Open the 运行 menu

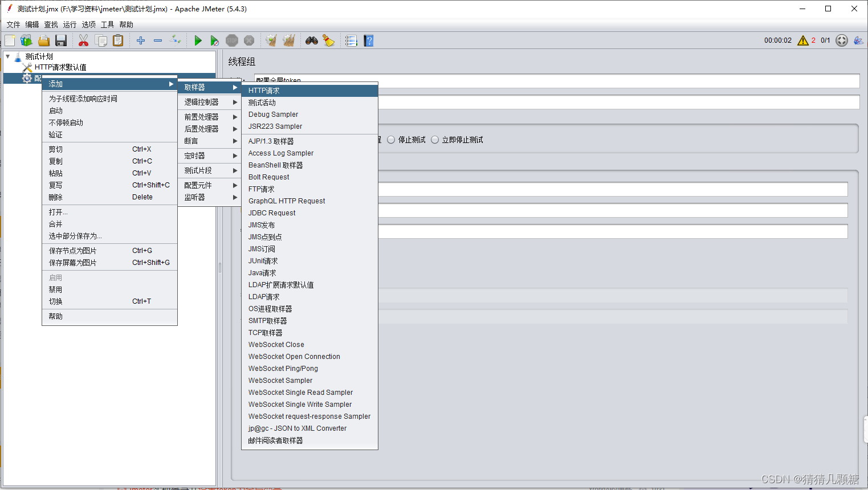click(70, 24)
